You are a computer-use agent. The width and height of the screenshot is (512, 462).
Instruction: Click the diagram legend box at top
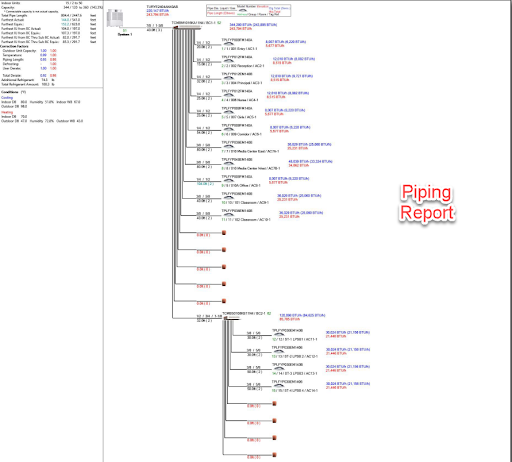[x=248, y=11]
